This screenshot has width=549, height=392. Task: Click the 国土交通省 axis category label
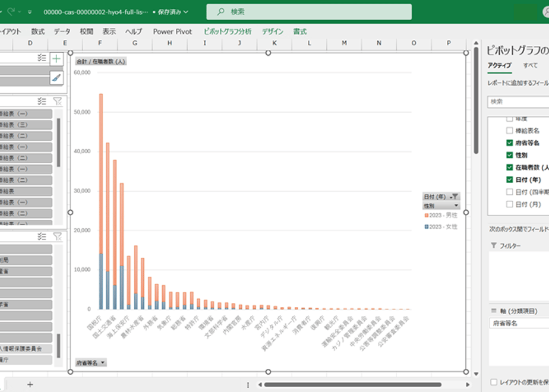(104, 328)
